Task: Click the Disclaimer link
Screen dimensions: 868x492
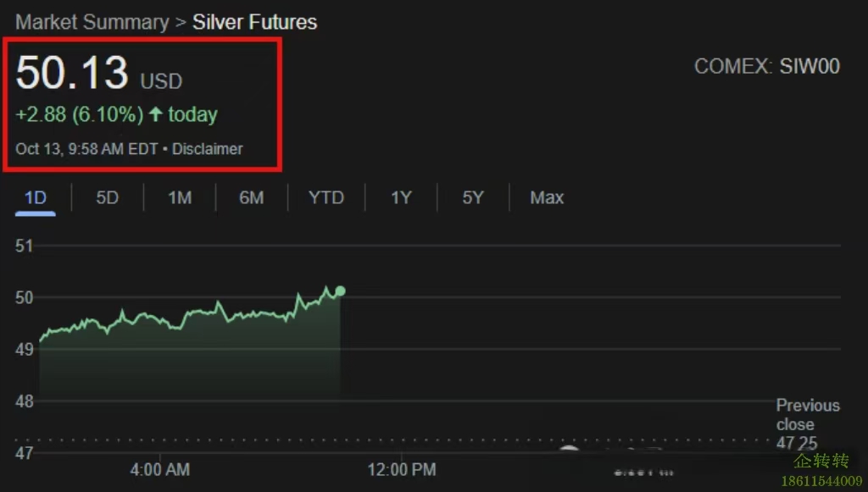Action: click(208, 149)
